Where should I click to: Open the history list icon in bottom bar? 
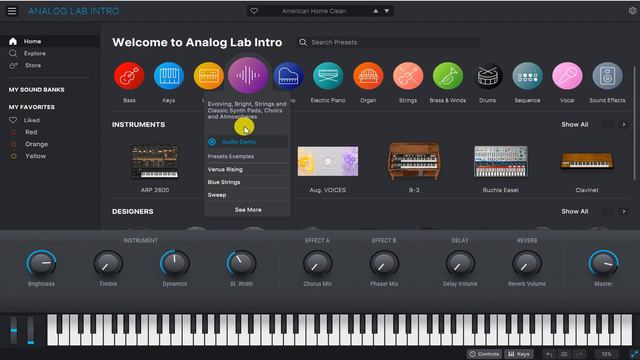point(564,354)
